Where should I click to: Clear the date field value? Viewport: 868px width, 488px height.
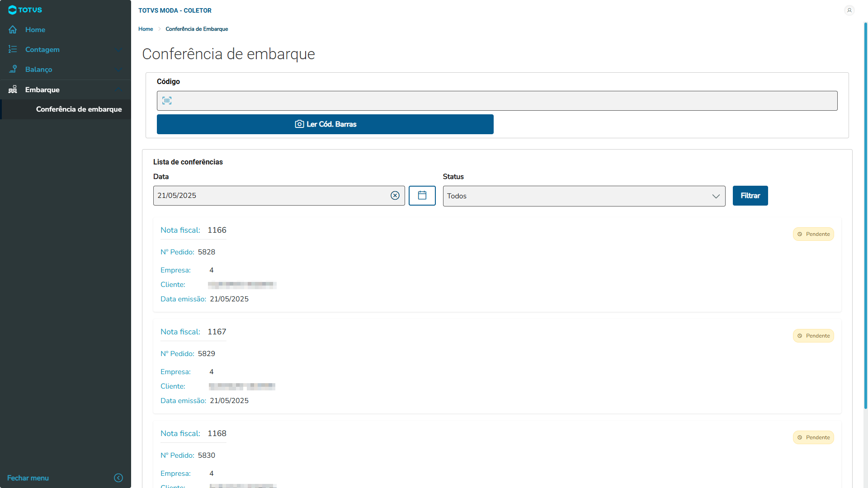pyautogui.click(x=395, y=196)
